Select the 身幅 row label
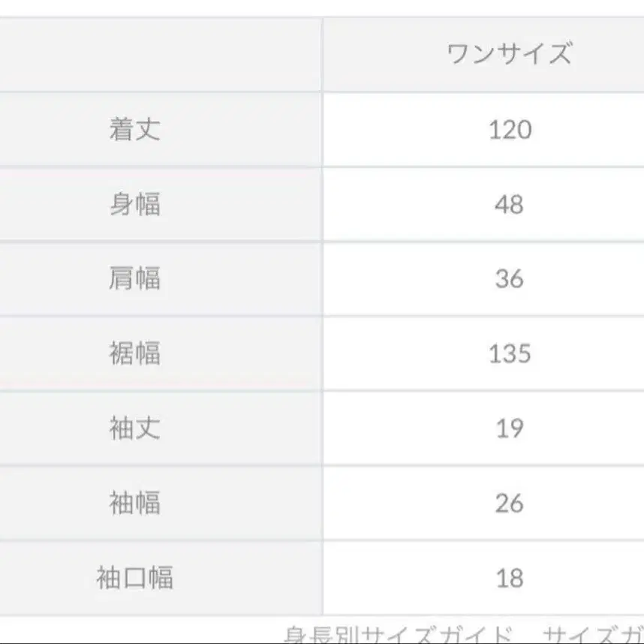 (x=135, y=204)
